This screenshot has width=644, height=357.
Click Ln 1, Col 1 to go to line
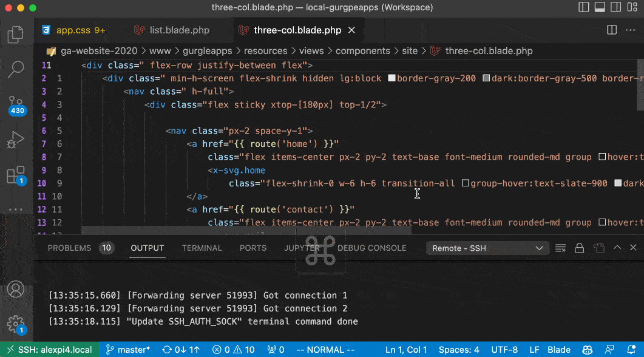tap(407, 349)
